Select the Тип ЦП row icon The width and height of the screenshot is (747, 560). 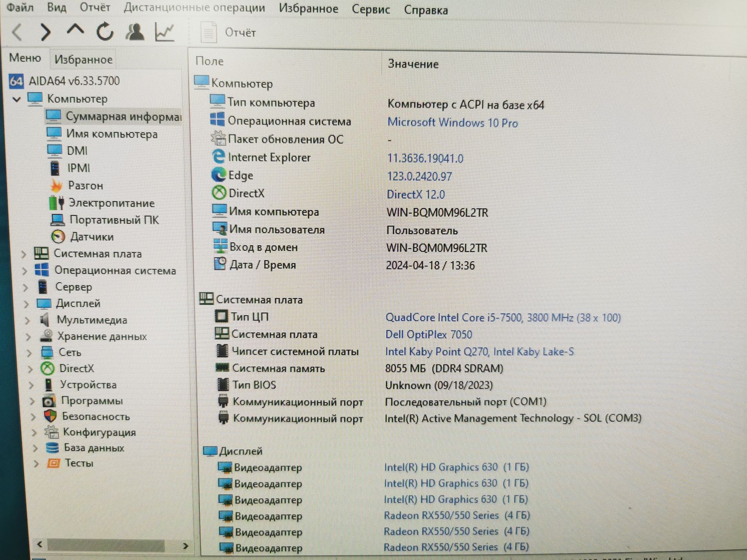tap(222, 316)
